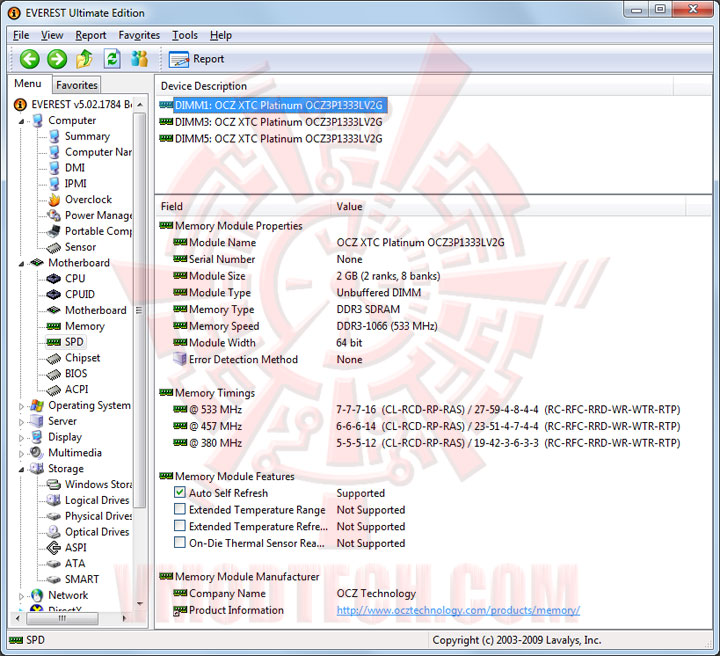
Task: Open the View menu
Action: 52,35
